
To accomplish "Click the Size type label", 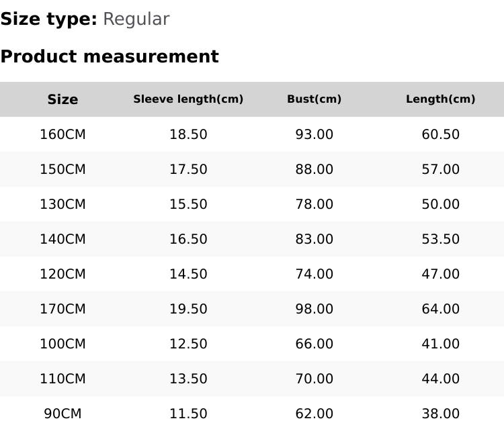I will coord(48,19).
